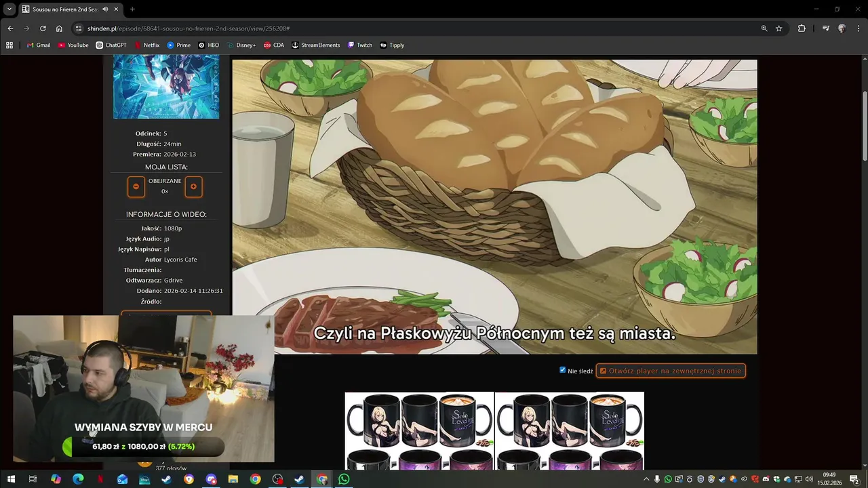This screenshot has width=868, height=488.
Task: Open Microsoft Edge from the taskbar
Action: pyautogui.click(x=78, y=479)
